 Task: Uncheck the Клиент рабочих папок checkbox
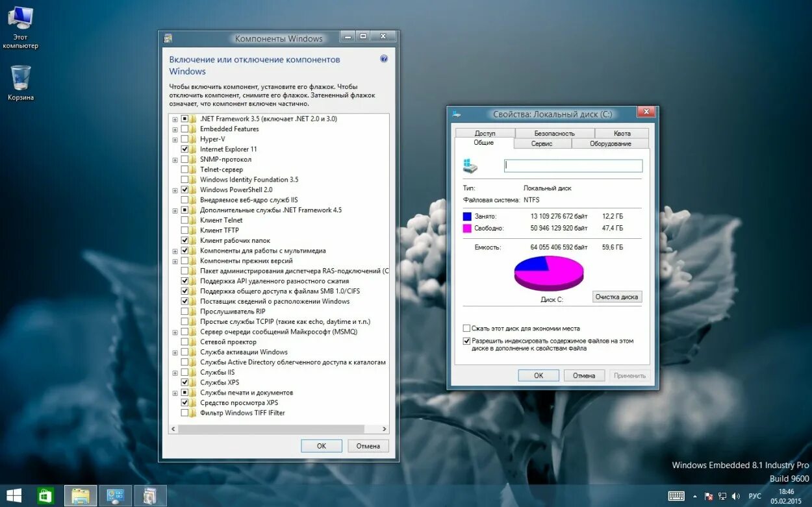184,240
